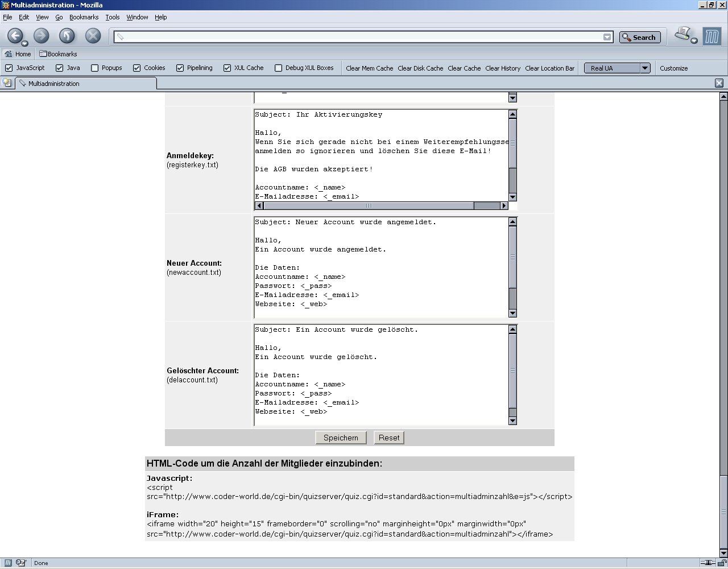
Task: Click Gelöschter Account textarea scroll up arrow
Action: (512, 329)
